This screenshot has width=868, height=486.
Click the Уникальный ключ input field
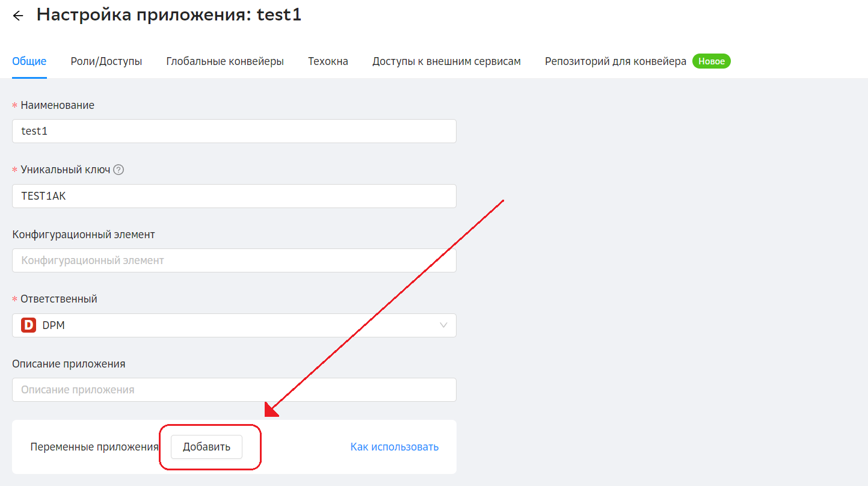coord(234,196)
